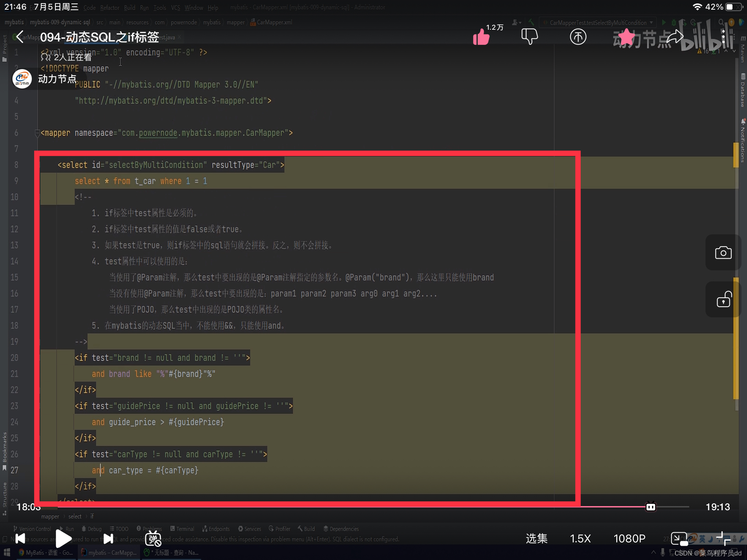Toggle the screen lock icon
Screen dimensions: 747x560
[x=723, y=300]
